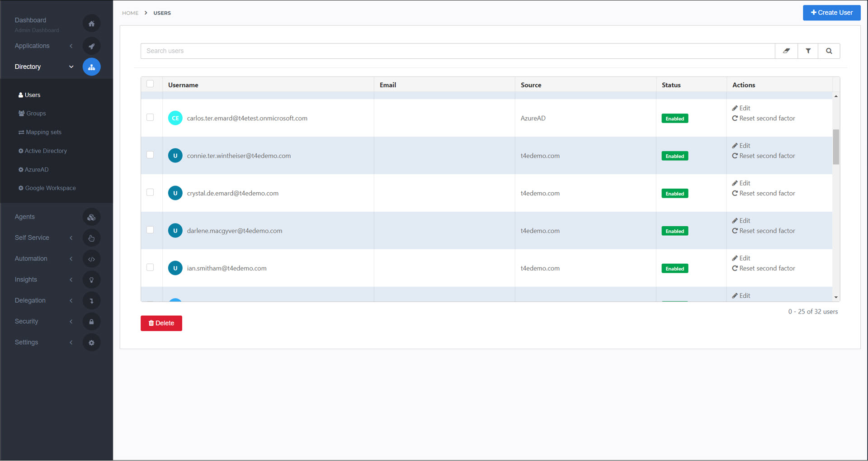Click the Insights lightbulb icon

pos(91,280)
